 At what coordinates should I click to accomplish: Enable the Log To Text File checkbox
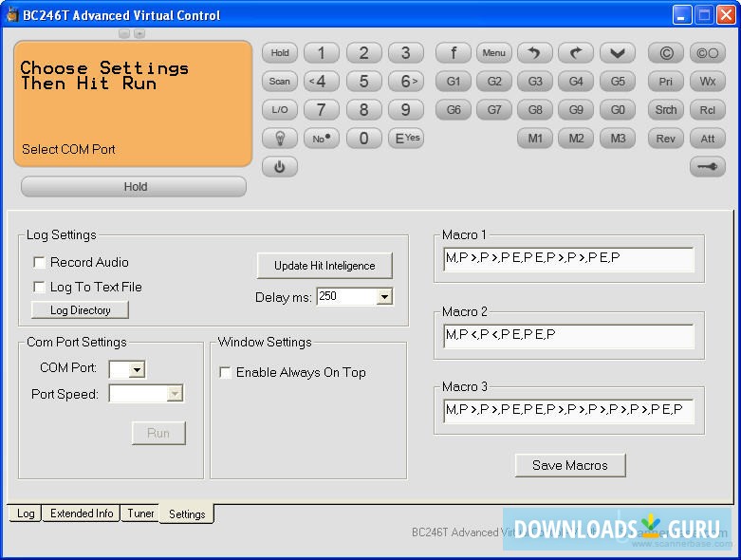39,287
